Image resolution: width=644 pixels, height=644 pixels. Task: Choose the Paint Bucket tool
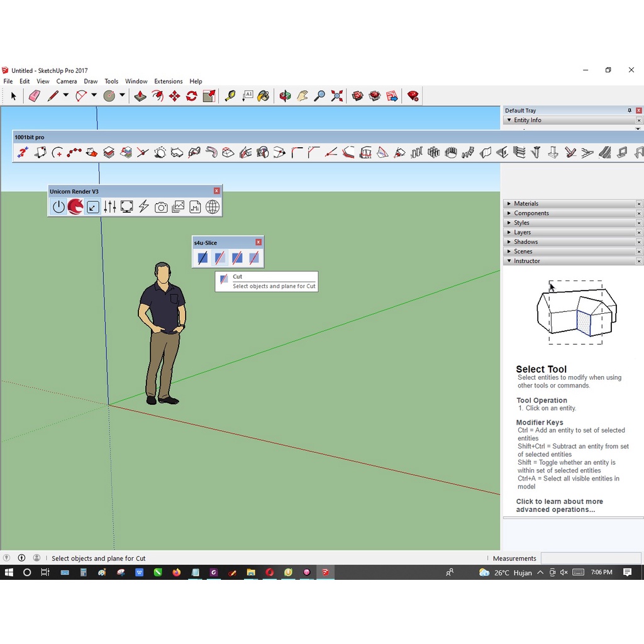[x=264, y=96]
